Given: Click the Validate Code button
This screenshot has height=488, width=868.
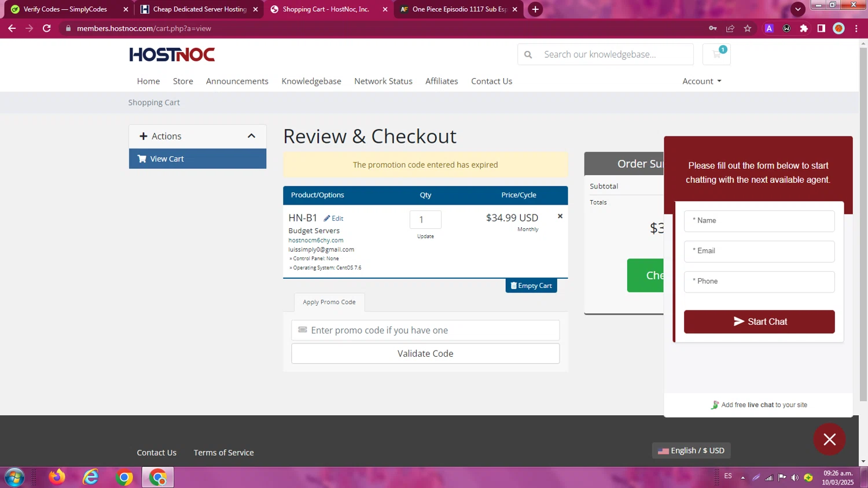Looking at the screenshot, I should (425, 353).
